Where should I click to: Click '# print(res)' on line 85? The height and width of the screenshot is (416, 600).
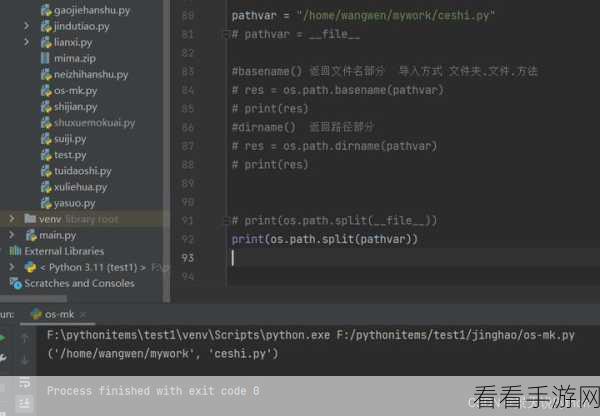(270, 109)
